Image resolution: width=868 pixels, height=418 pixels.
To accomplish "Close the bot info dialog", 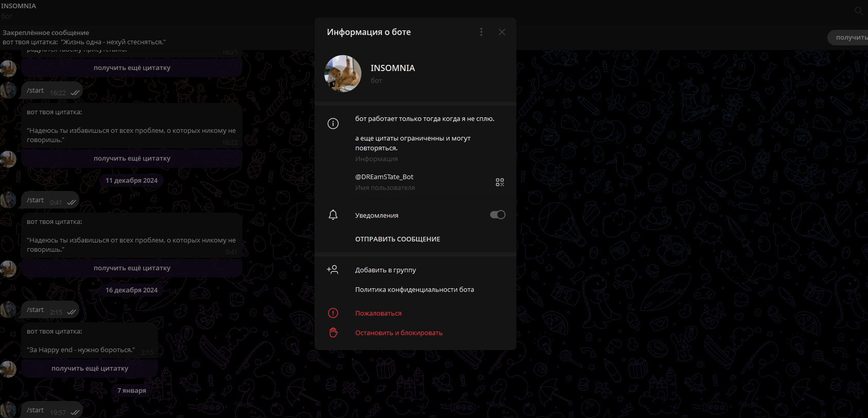I will point(502,32).
